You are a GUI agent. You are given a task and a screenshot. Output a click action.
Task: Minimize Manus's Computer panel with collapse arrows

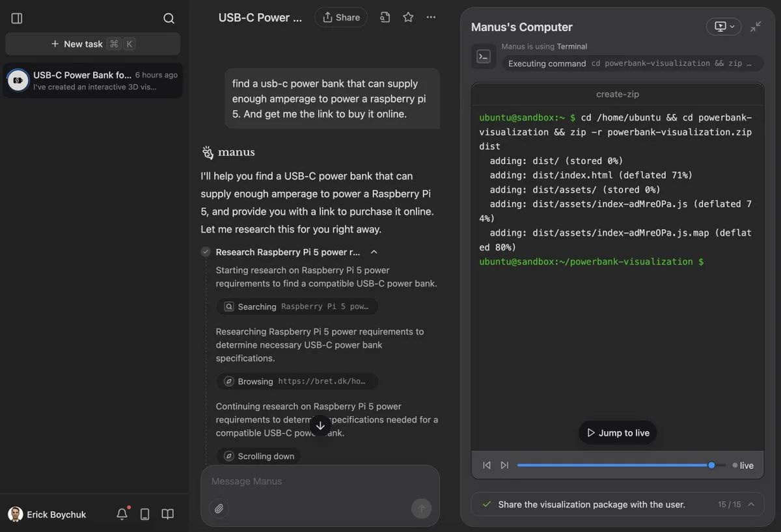pos(756,27)
